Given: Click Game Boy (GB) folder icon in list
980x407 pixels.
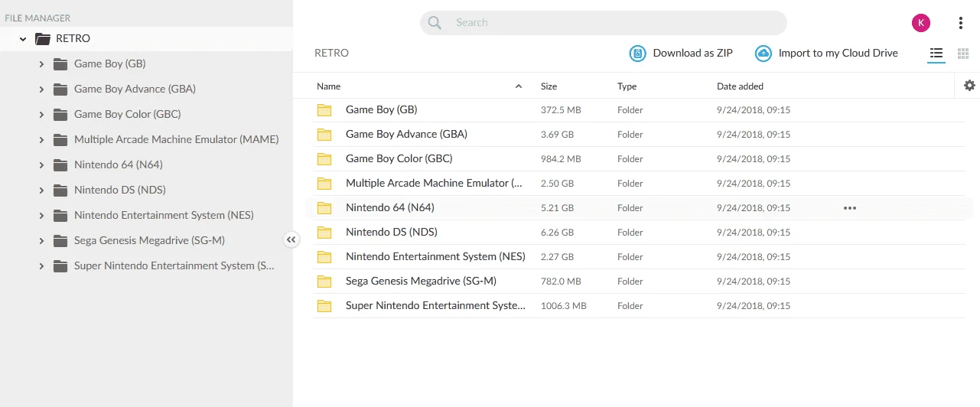Looking at the screenshot, I should (x=324, y=110).
